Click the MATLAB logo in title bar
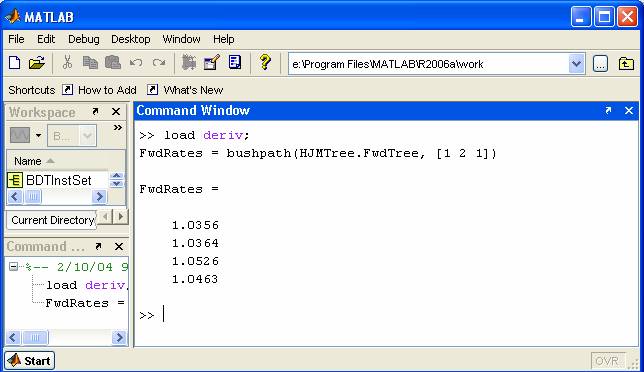The image size is (644, 372). coord(13,16)
